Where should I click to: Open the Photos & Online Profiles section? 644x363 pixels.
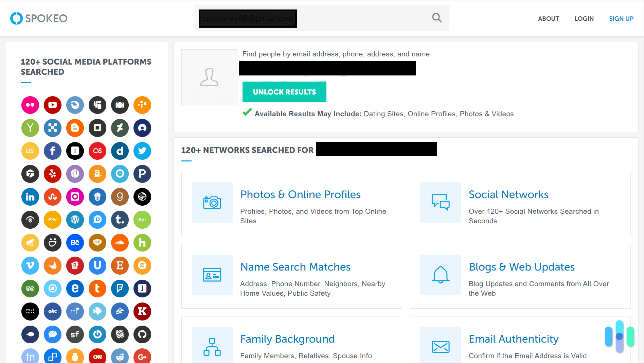pos(300,194)
